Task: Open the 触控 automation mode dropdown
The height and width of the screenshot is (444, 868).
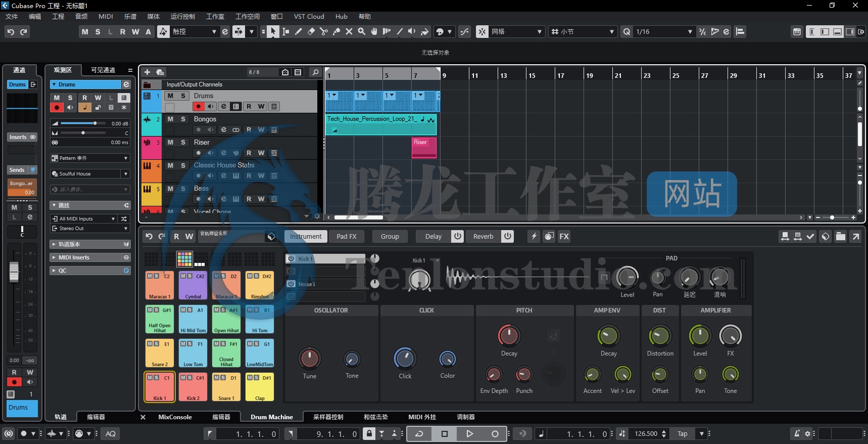Action: [195, 31]
